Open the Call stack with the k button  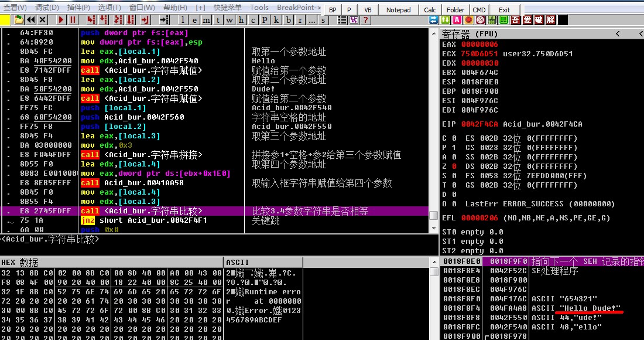(x=276, y=20)
